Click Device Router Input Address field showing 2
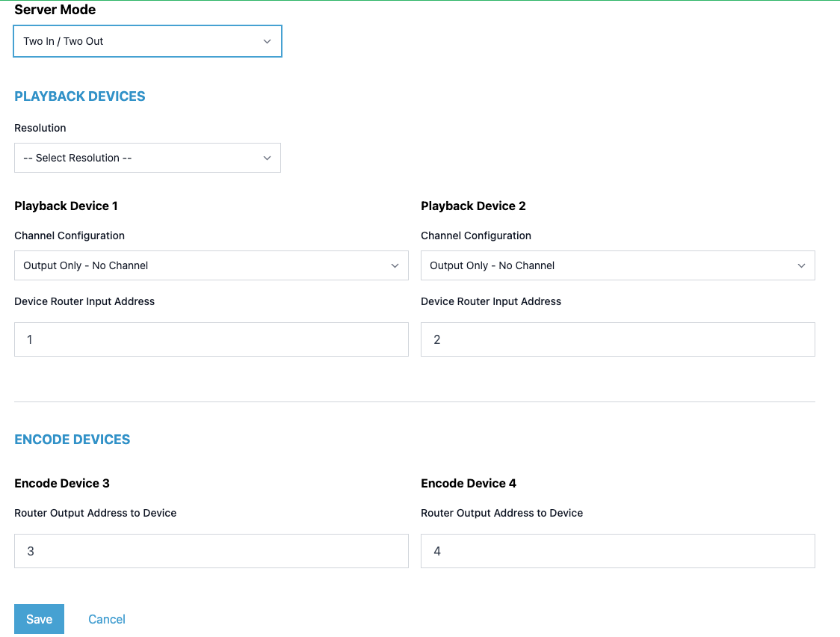 click(x=618, y=339)
